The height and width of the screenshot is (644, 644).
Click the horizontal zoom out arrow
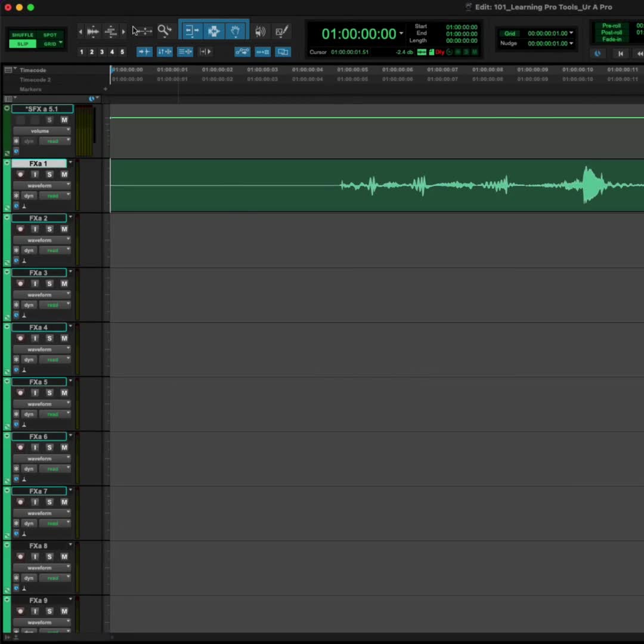(x=80, y=32)
